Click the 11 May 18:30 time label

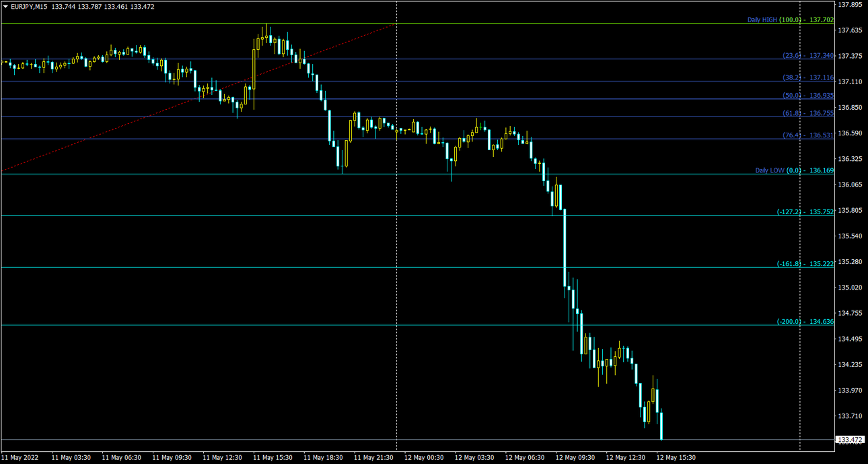click(323, 457)
